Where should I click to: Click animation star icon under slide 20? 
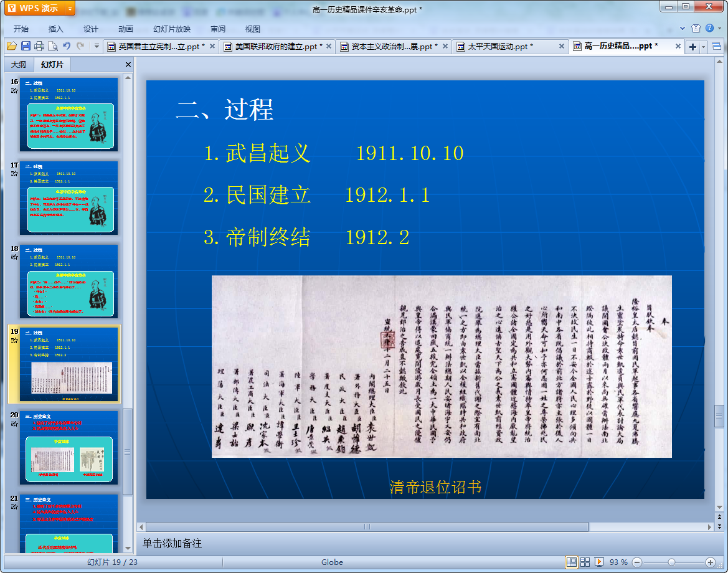tap(14, 424)
